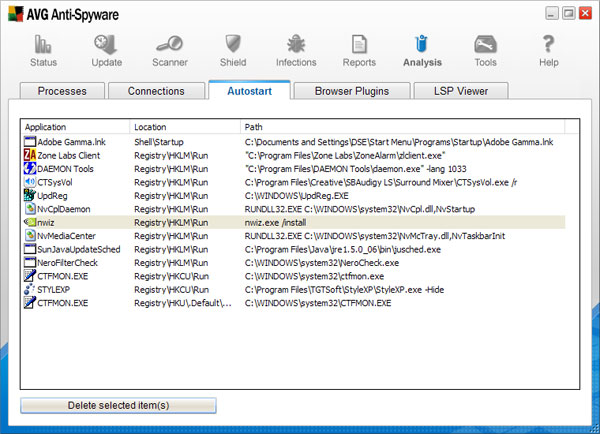Image resolution: width=600 pixels, height=434 pixels.
Task: Click the StyleXP.exe -Hide path cell
Action: (x=344, y=290)
